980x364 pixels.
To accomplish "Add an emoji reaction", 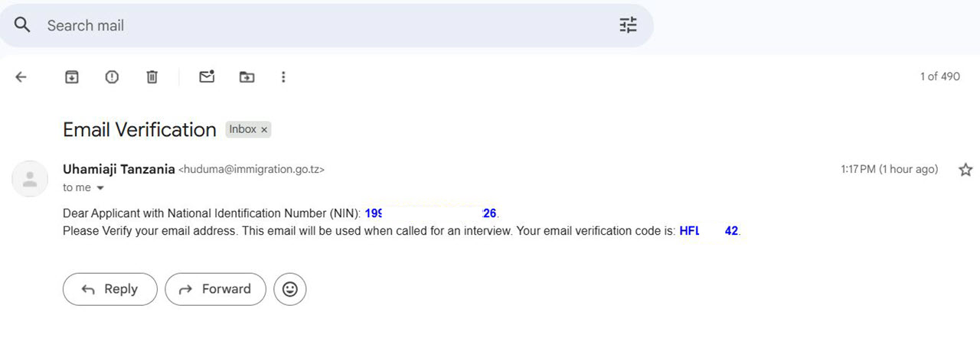I will click(x=290, y=289).
